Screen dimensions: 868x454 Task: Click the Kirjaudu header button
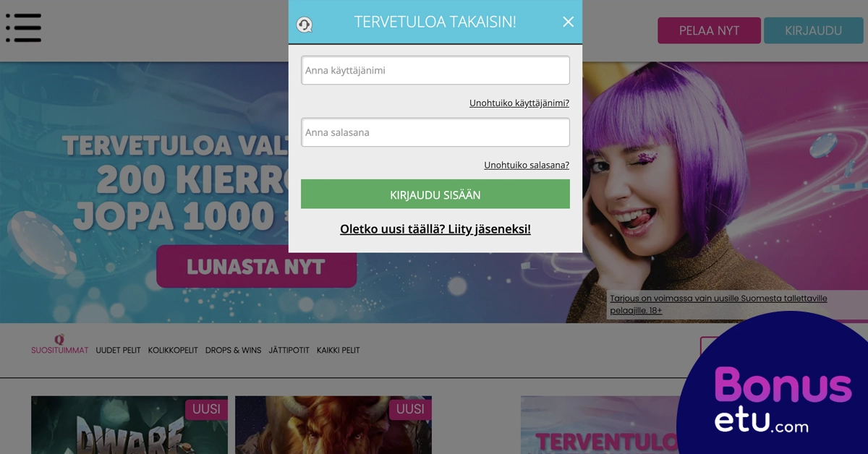814,30
